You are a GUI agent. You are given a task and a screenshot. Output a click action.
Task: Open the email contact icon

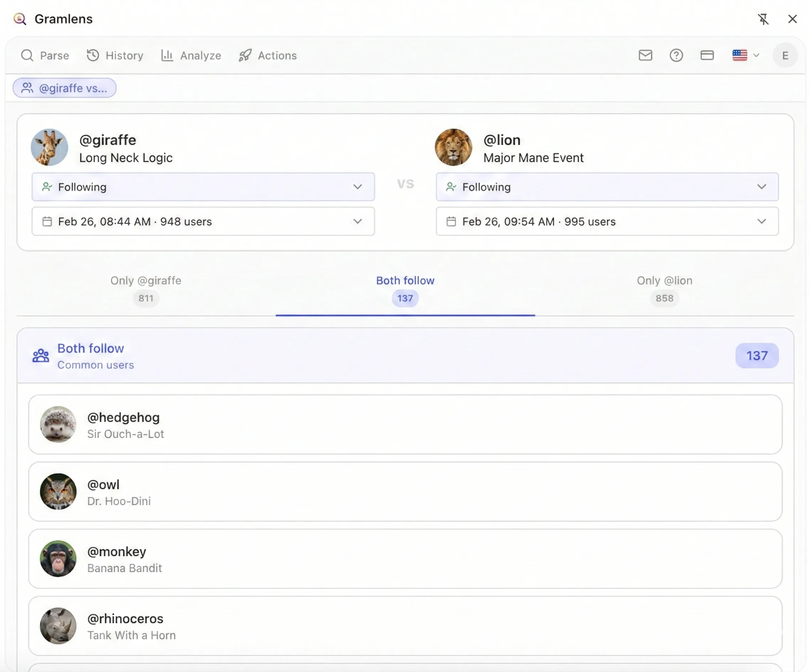pyautogui.click(x=646, y=56)
